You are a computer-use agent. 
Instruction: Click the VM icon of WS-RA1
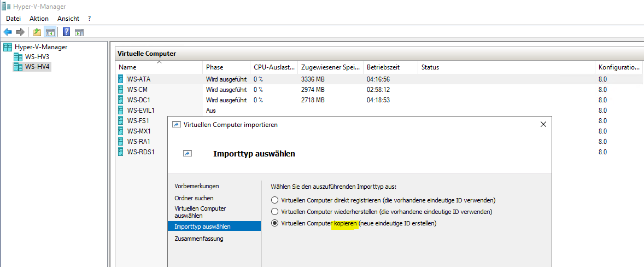pos(121,141)
